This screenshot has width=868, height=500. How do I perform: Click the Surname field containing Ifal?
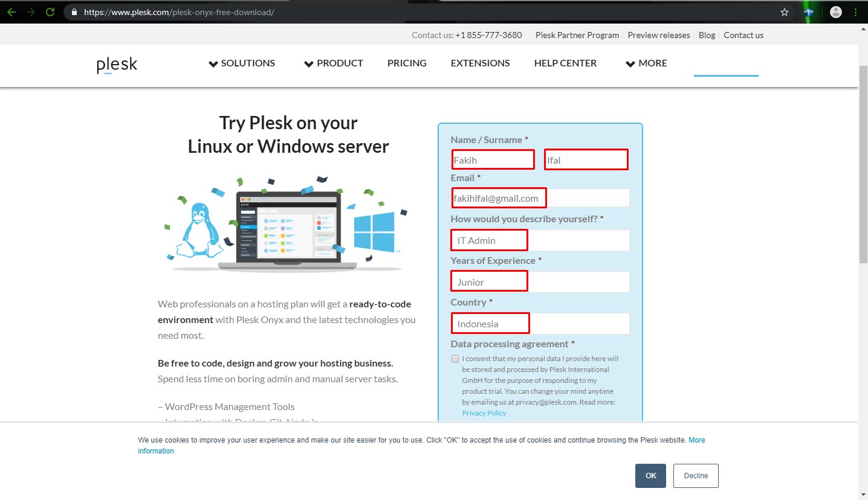(586, 159)
